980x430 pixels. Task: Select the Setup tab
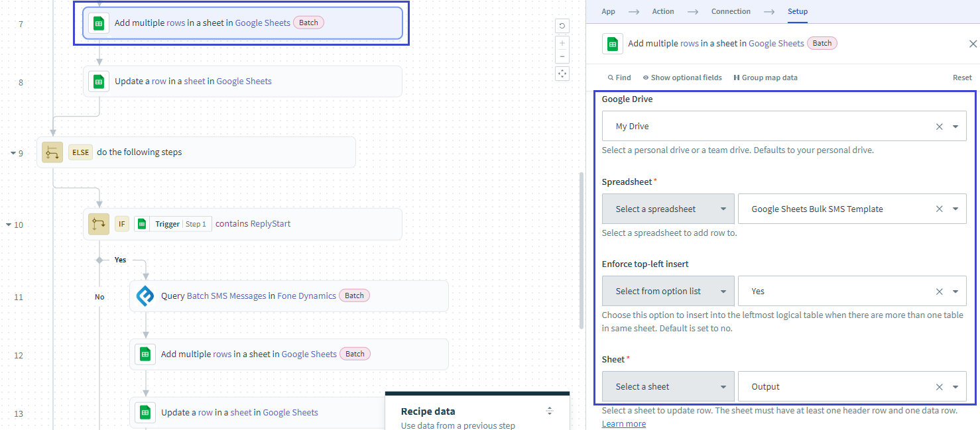pyautogui.click(x=798, y=11)
